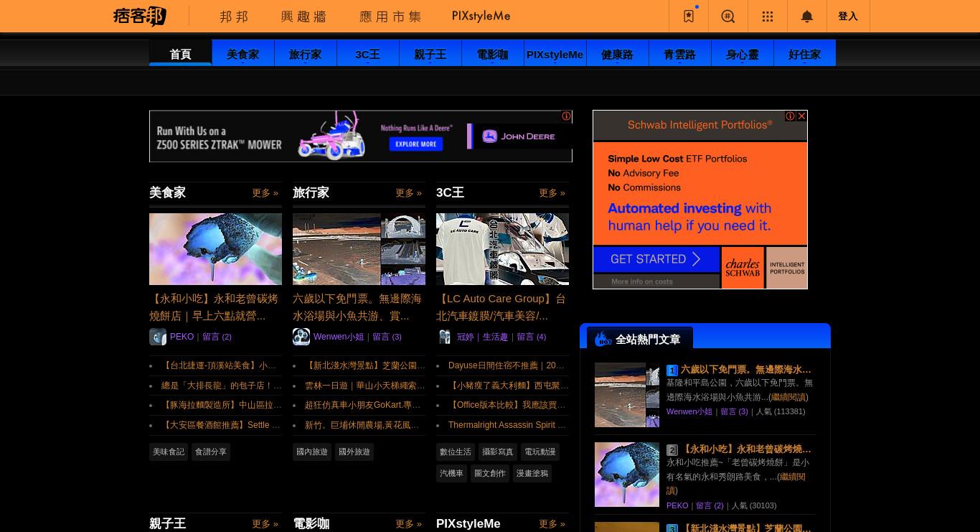Open hot article 1 thumbnail
The width and height of the screenshot is (980, 532).
[627, 395]
